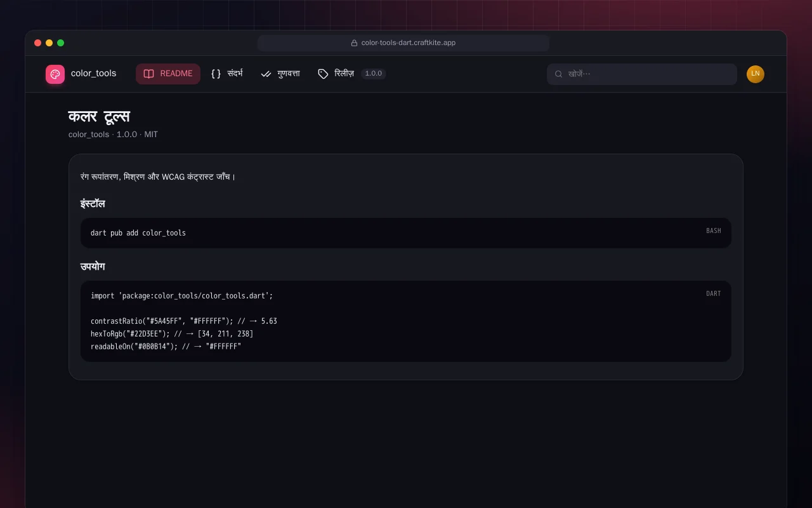Screen dimensions: 812x508
Task: Focus the खोजें search field
Action: pos(642,74)
